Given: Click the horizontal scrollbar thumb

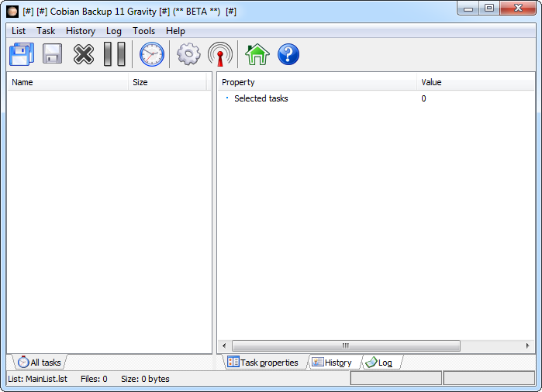Looking at the screenshot, I should 346,346.
